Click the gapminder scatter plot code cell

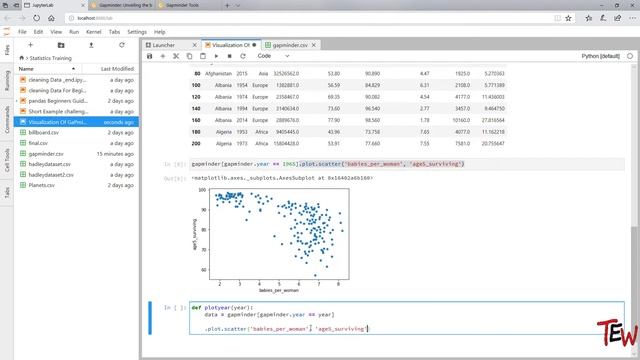click(x=407, y=164)
